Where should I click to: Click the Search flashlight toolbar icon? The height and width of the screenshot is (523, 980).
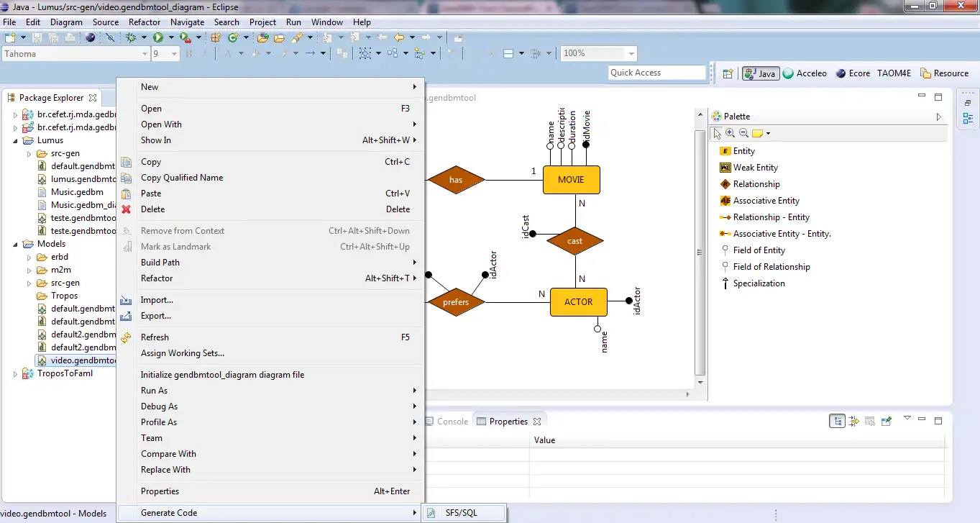(x=297, y=37)
